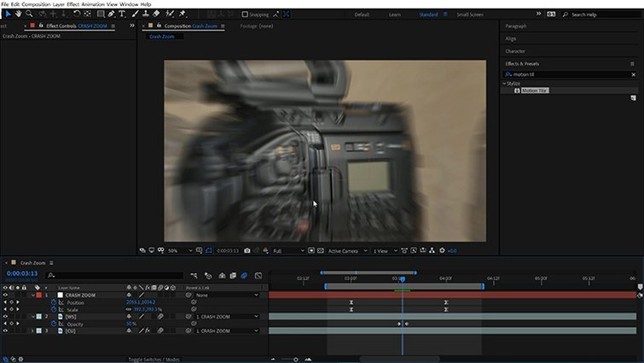Open the Animation menu

tap(93, 4)
